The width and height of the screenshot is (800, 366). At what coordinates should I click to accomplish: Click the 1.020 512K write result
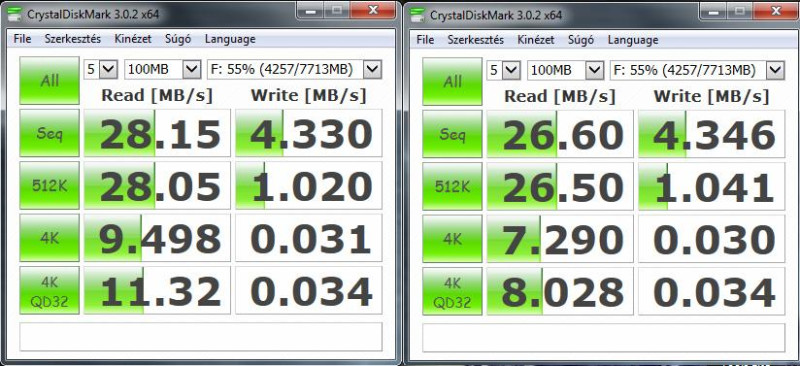coord(309,185)
